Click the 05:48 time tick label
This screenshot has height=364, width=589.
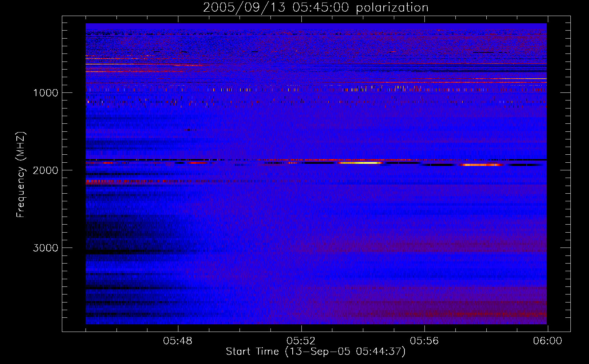pyautogui.click(x=178, y=341)
